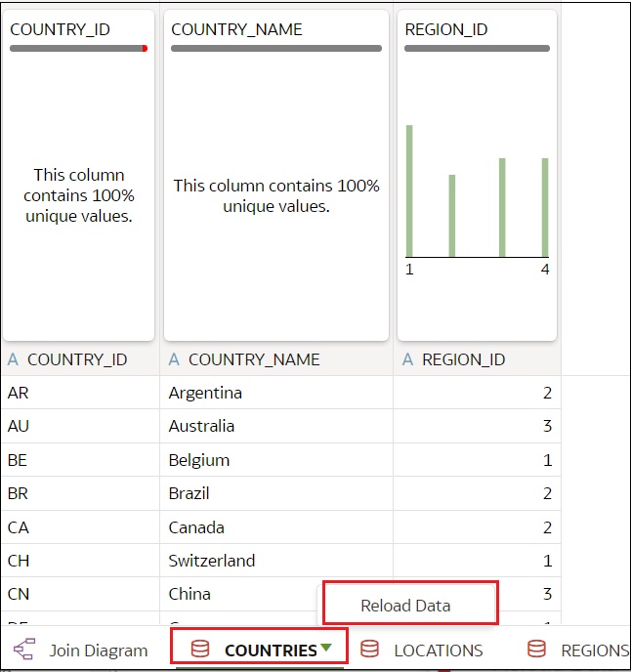Viewport: 631px width, 672px height.
Task: Select the REGION_ID column header
Action: [477, 359]
